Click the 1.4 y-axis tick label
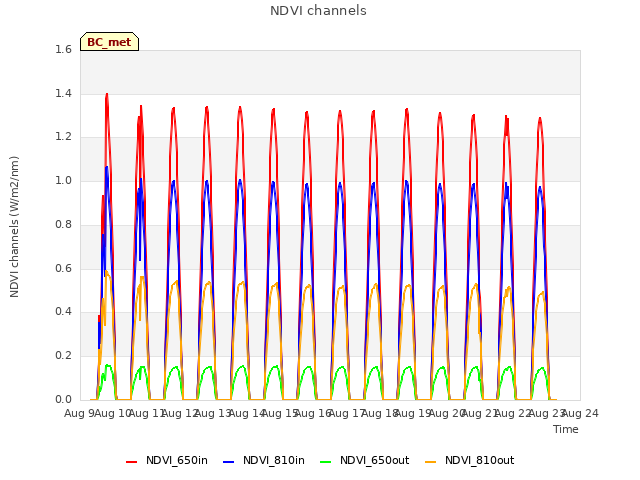Viewport: 640px width, 480px height. click(63, 93)
